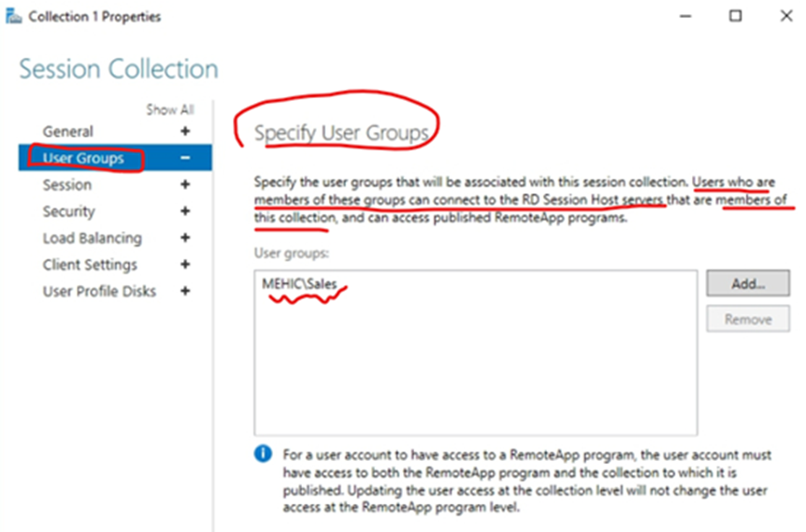Click the blue information icon
806x532 pixels.
(263, 453)
